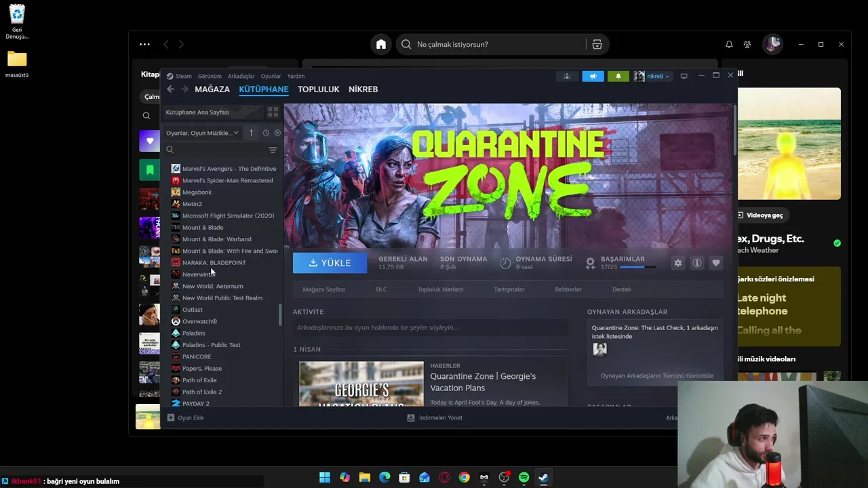Open the Destek tab
868x488 pixels.
click(x=622, y=289)
